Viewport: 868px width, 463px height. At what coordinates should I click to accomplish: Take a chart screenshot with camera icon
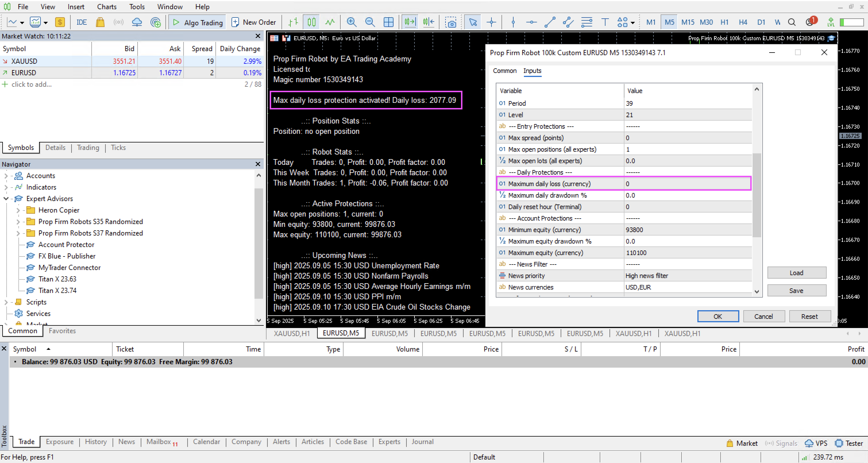pos(450,22)
